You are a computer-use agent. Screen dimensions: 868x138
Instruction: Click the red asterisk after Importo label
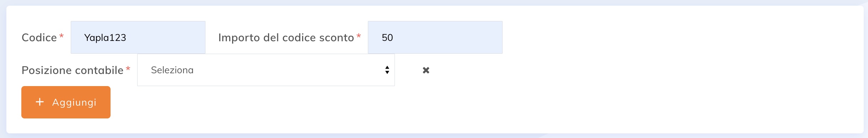359,36
